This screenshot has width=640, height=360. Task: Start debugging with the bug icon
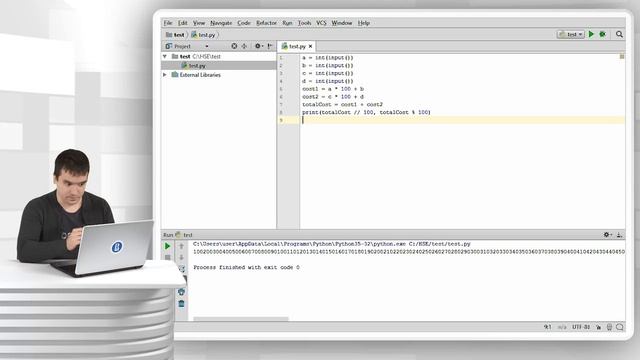(602, 35)
